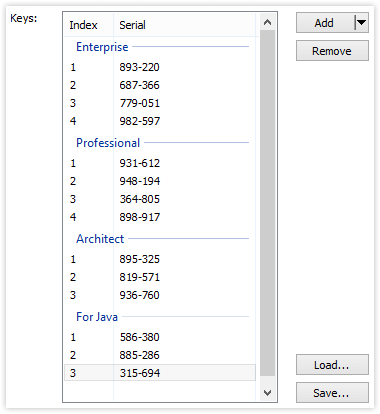Click the scroll down arrow

(267, 393)
